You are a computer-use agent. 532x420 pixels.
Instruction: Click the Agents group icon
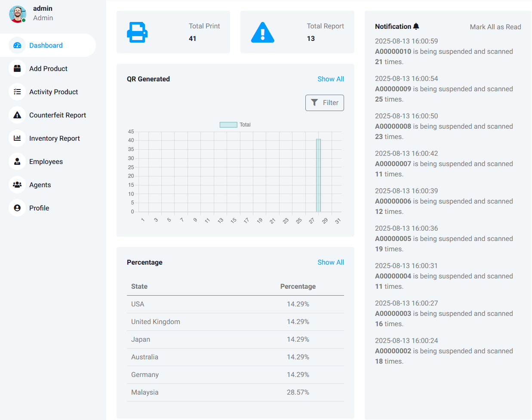point(17,185)
